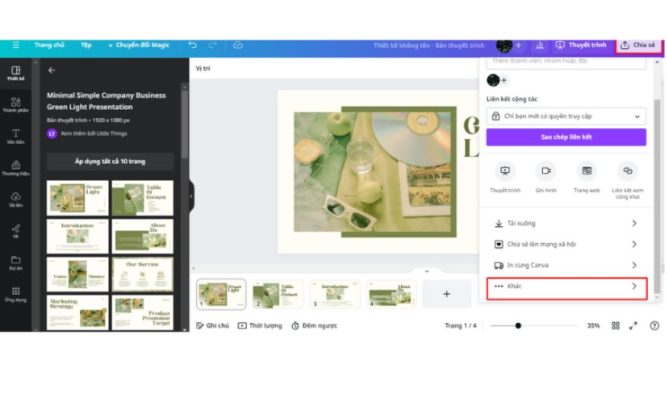667x400 pixels.
Task: Click the back arrow in template panel
Action: coord(52,70)
